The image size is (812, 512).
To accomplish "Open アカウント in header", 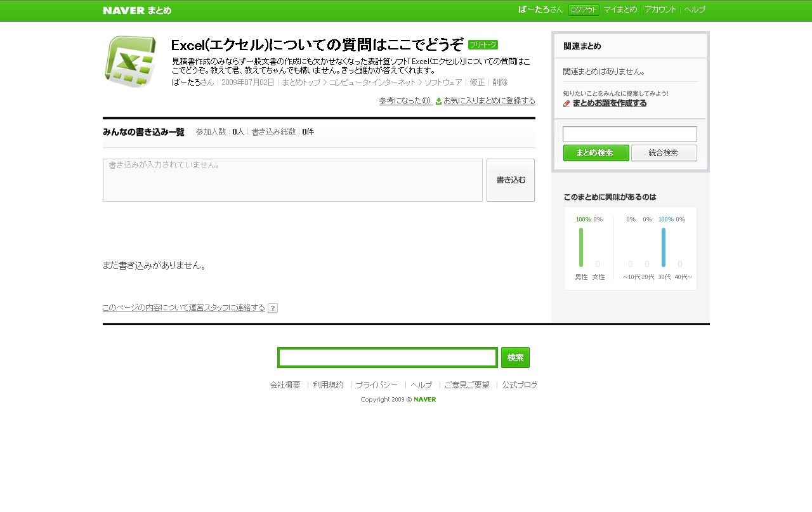I will [x=660, y=10].
